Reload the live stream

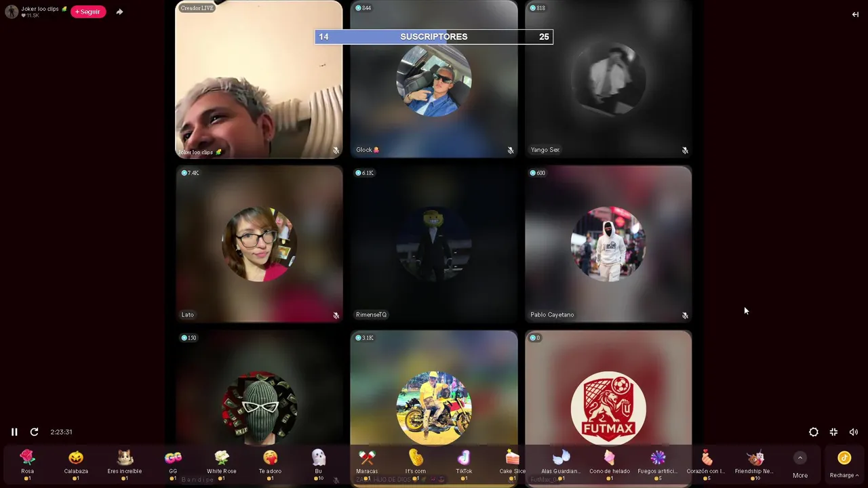pyautogui.click(x=34, y=432)
